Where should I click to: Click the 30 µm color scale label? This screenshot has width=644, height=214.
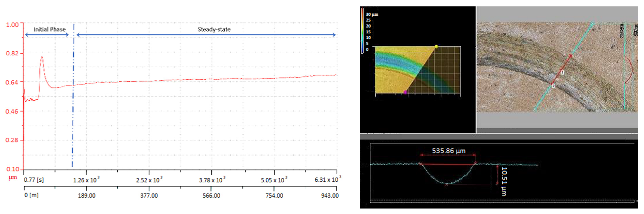click(372, 14)
